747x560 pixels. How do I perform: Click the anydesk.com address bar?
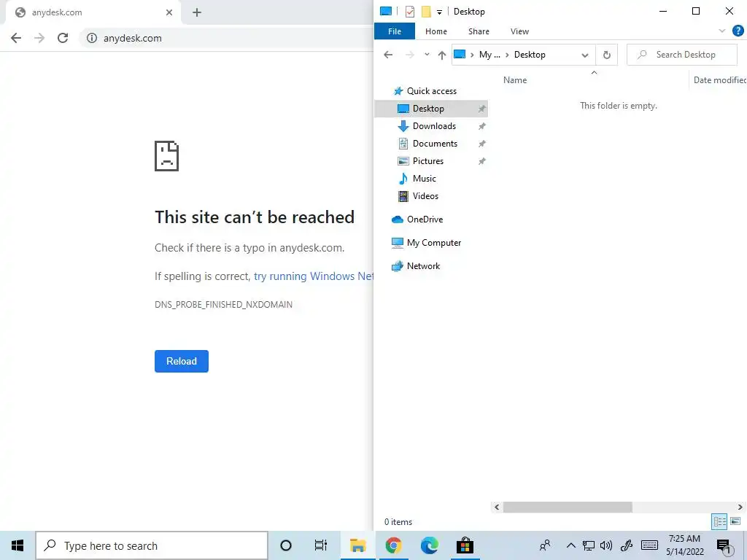227,38
